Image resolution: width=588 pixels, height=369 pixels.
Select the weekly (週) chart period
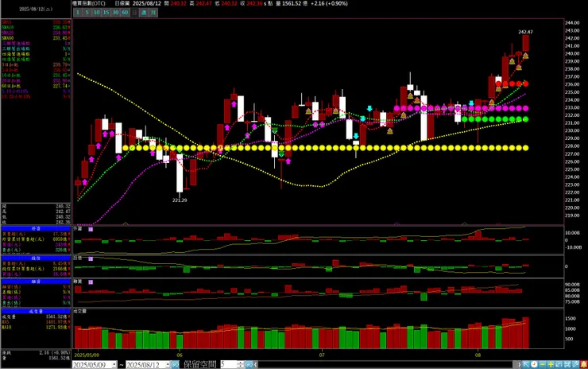coord(144,13)
